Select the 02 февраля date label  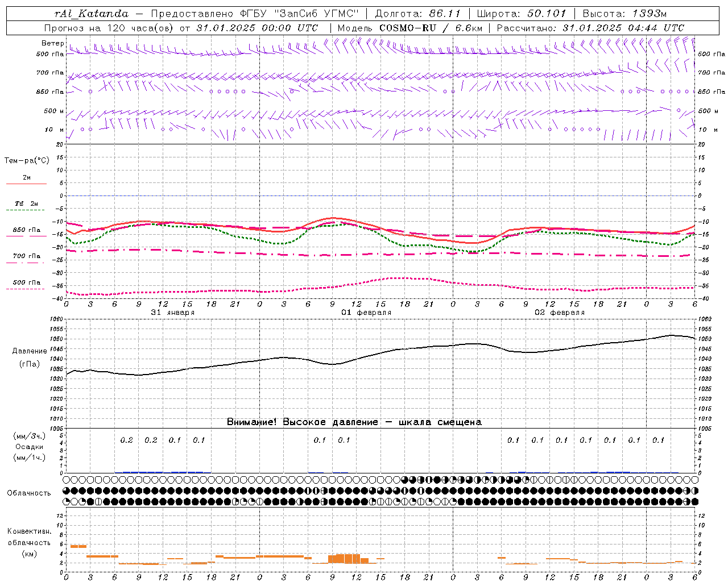(x=560, y=313)
